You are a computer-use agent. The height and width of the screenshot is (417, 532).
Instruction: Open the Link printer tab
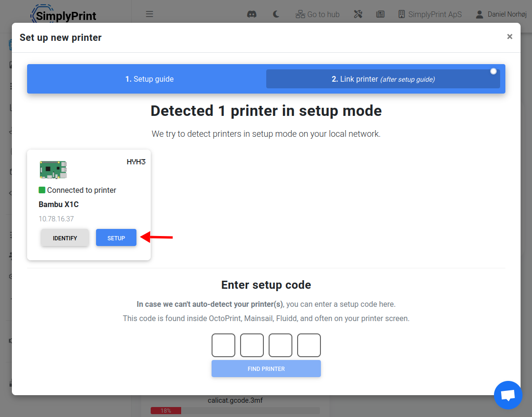pyautogui.click(x=383, y=79)
